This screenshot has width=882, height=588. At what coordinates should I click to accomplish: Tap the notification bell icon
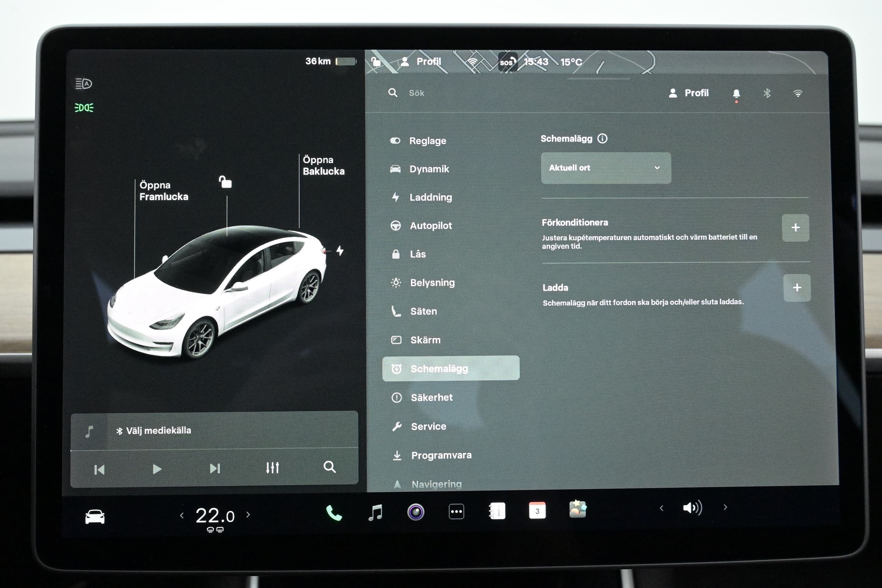(x=736, y=93)
